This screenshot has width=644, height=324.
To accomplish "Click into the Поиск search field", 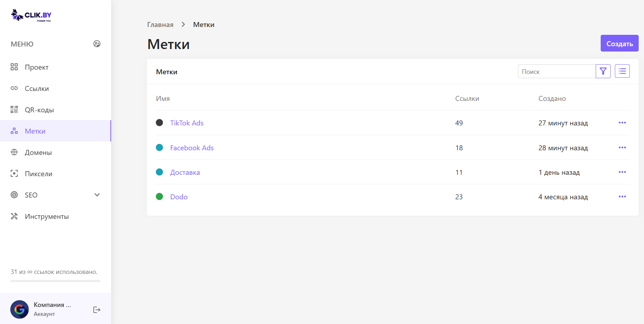I will 556,71.
